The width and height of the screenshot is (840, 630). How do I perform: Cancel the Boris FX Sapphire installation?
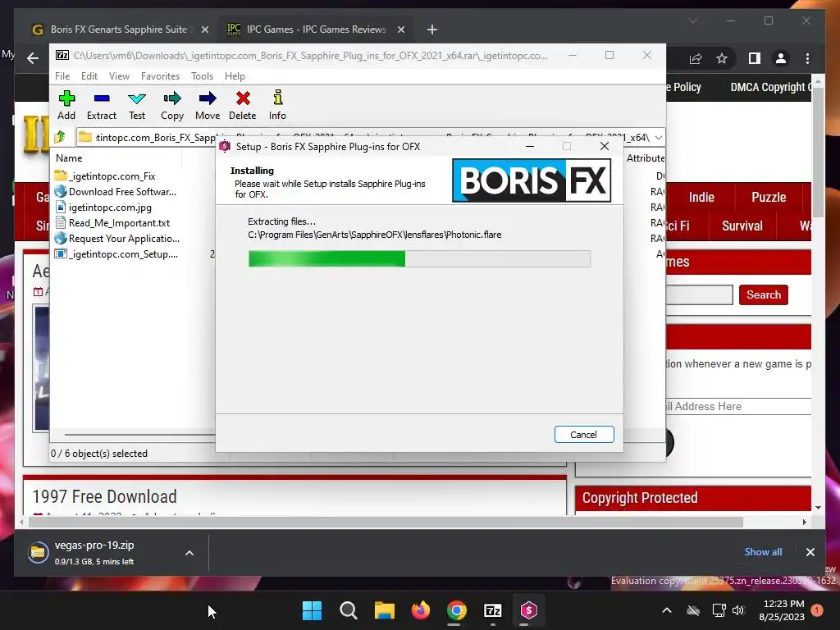click(584, 435)
